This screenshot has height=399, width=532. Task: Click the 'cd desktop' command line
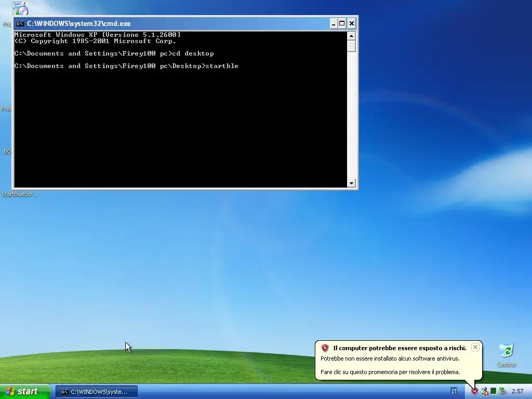[x=114, y=54]
